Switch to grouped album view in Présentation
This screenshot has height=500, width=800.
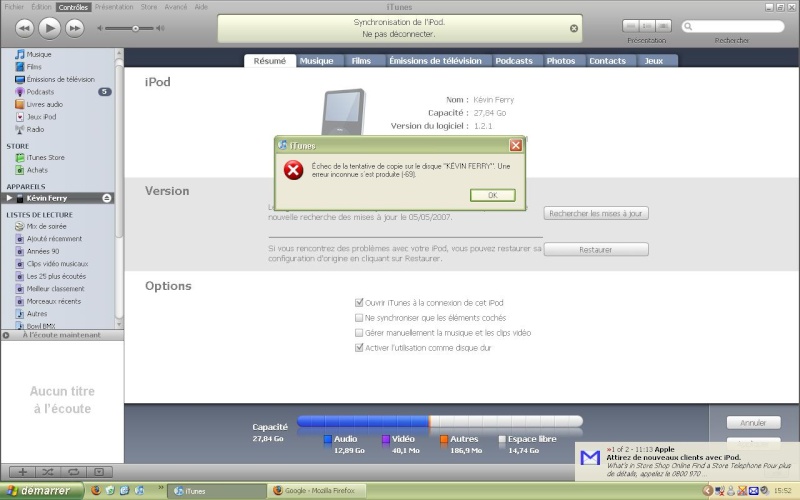click(647, 26)
